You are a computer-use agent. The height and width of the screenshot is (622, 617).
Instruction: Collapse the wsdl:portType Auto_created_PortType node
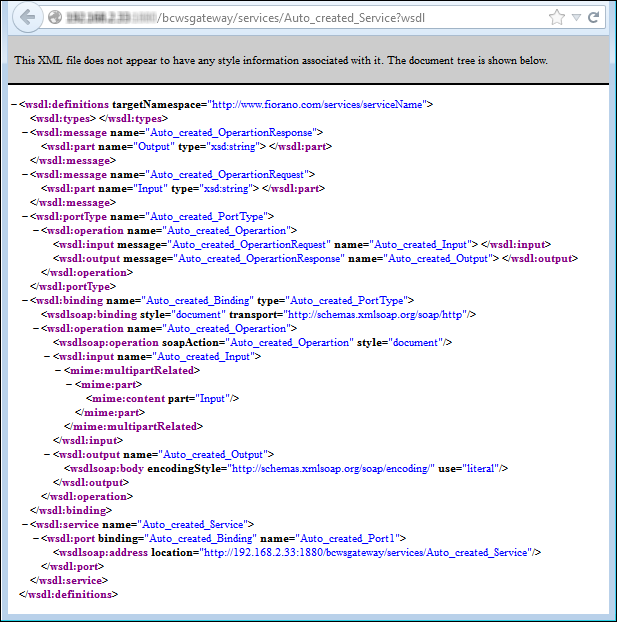(x=25, y=216)
